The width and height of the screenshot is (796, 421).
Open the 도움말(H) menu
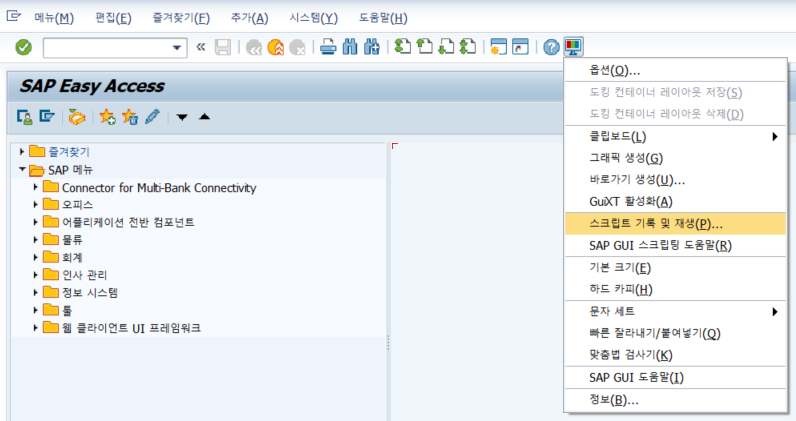point(383,18)
